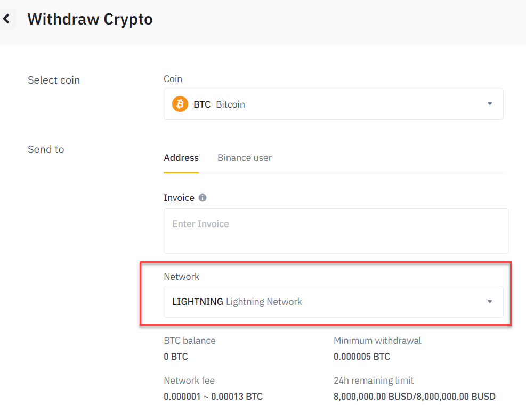Open the Coin dropdown arrow
Screen dimensions: 526x420
pos(490,104)
